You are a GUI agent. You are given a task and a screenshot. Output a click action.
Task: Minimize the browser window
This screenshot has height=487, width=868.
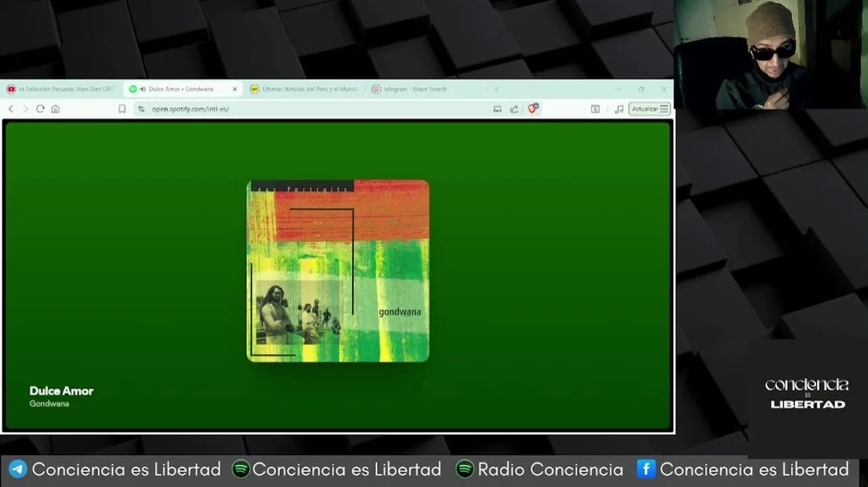[x=618, y=89]
